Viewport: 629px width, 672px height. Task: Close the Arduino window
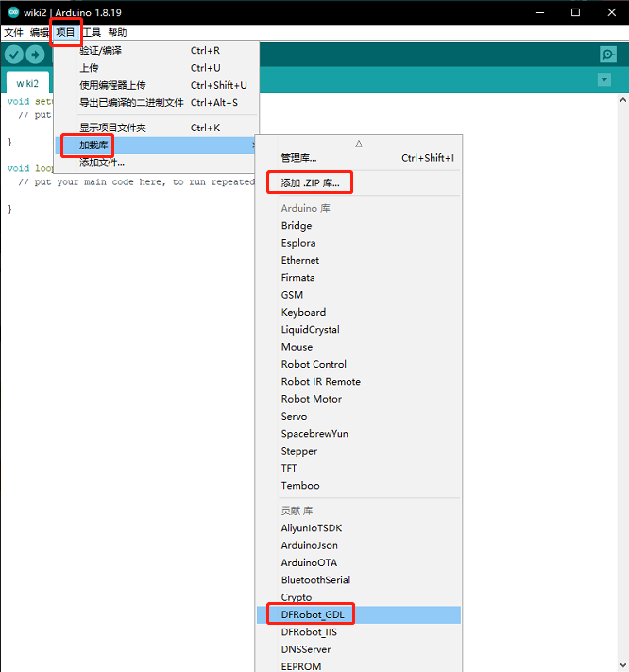pyautogui.click(x=612, y=12)
